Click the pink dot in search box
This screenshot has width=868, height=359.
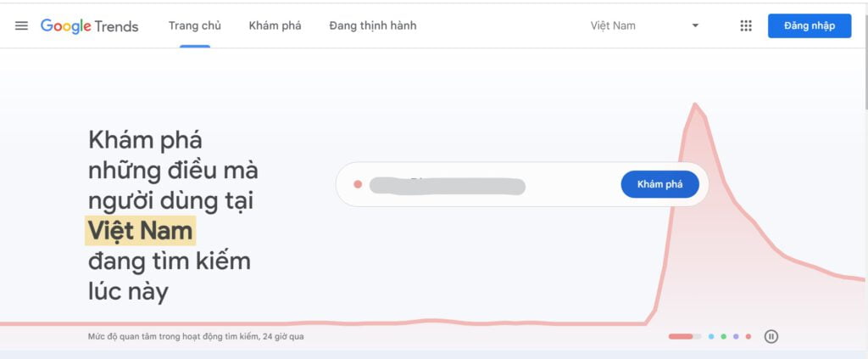(358, 184)
